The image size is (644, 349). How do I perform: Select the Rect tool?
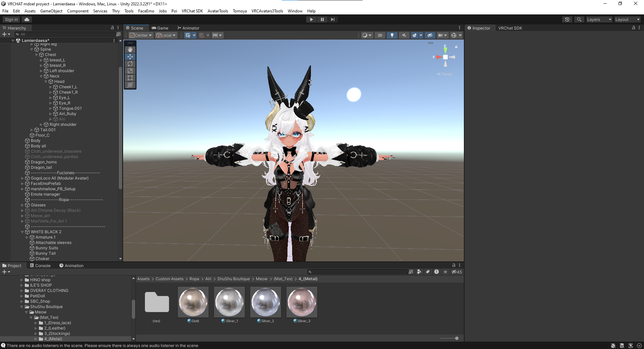click(130, 78)
